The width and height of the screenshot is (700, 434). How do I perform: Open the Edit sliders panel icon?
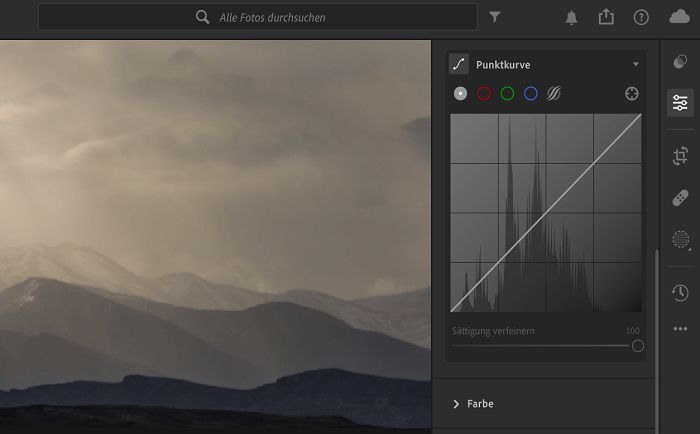click(x=680, y=103)
